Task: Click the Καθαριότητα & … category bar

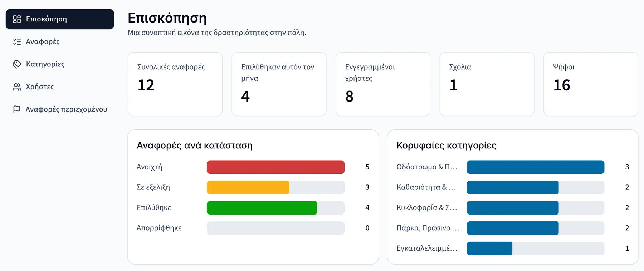Action: [x=512, y=188]
